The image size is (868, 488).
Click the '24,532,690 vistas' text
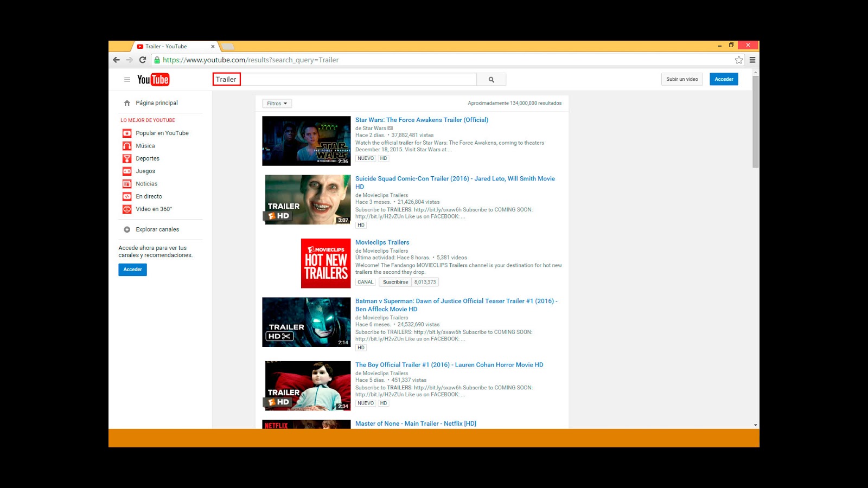418,325
